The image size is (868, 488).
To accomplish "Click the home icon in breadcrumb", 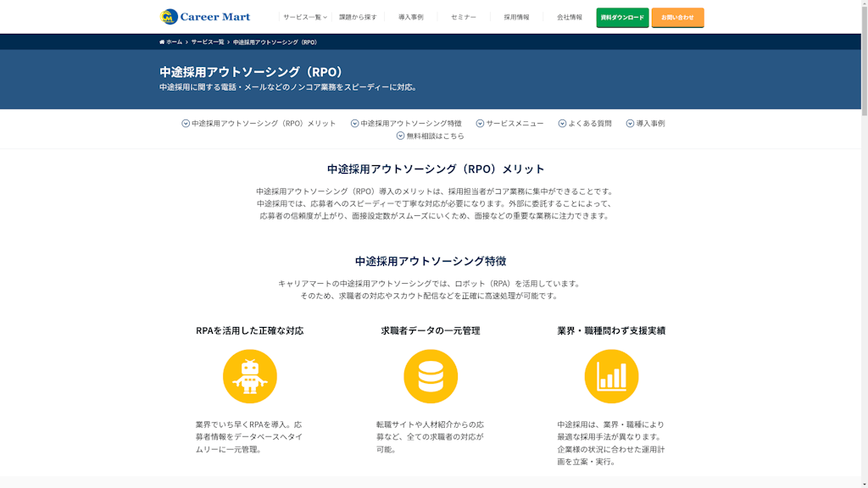I will point(162,42).
